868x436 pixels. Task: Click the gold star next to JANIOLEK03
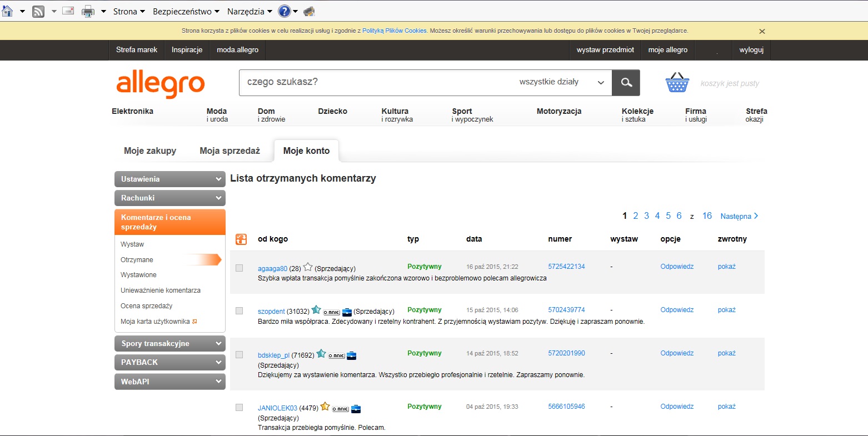click(325, 407)
